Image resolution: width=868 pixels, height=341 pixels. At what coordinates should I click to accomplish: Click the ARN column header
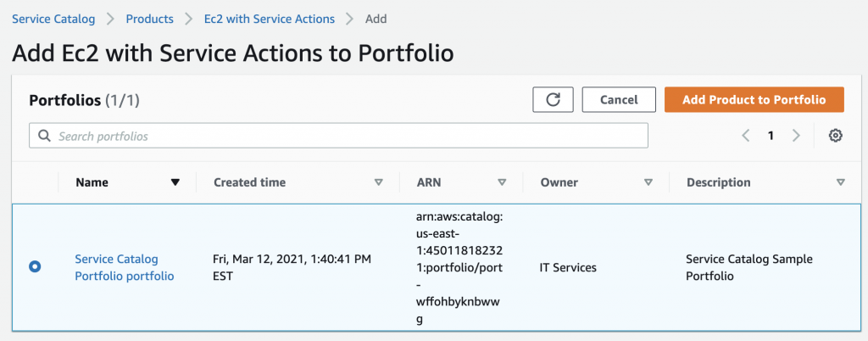point(428,182)
